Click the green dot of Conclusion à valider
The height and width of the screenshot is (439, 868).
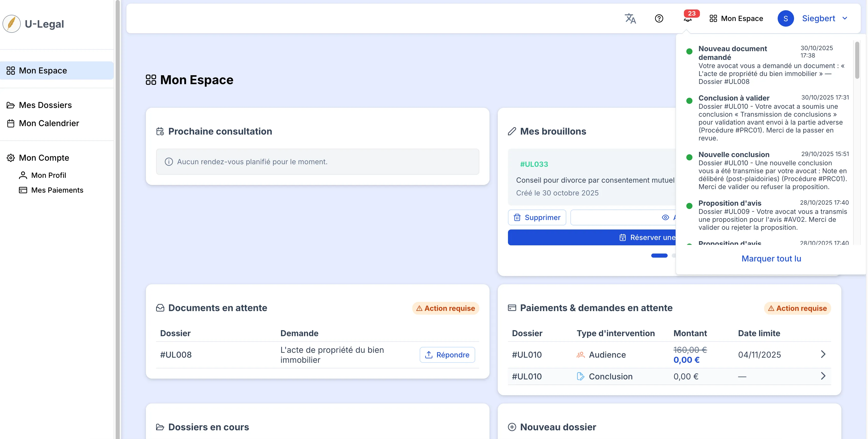689,101
